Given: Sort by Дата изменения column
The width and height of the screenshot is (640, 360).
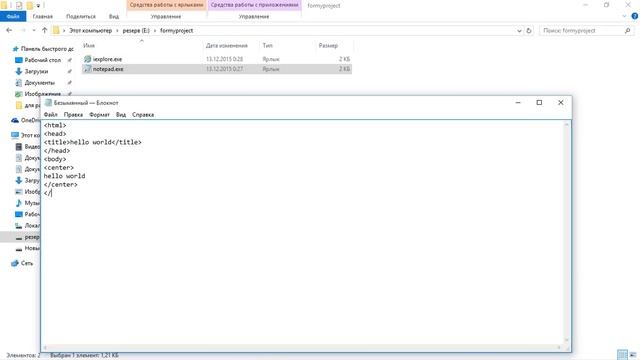Looking at the screenshot, I should (227, 46).
